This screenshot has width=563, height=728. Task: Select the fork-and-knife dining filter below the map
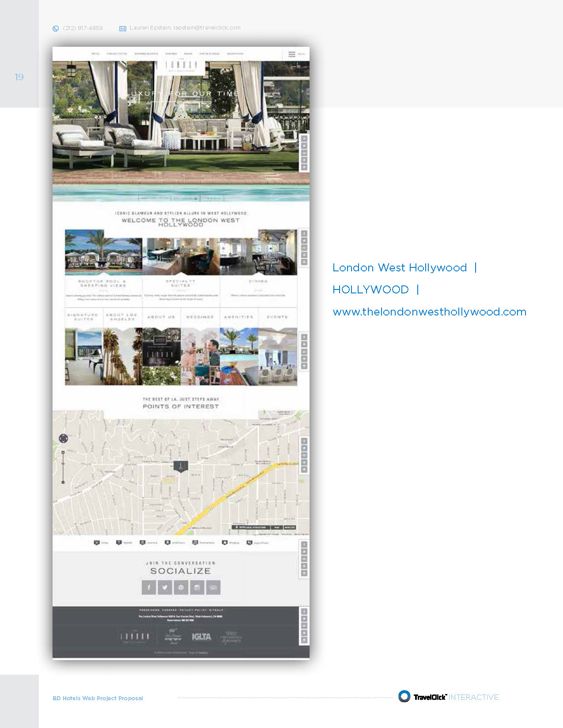pos(97,543)
